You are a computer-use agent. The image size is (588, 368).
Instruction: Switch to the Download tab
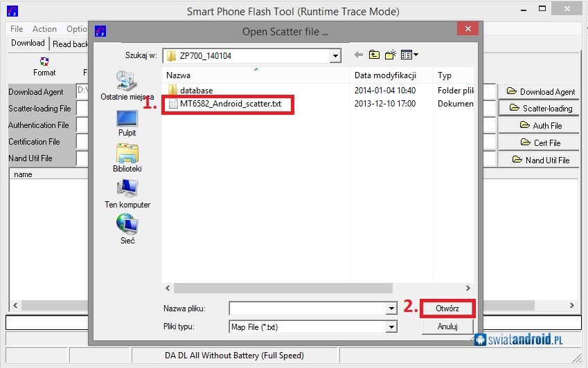28,43
